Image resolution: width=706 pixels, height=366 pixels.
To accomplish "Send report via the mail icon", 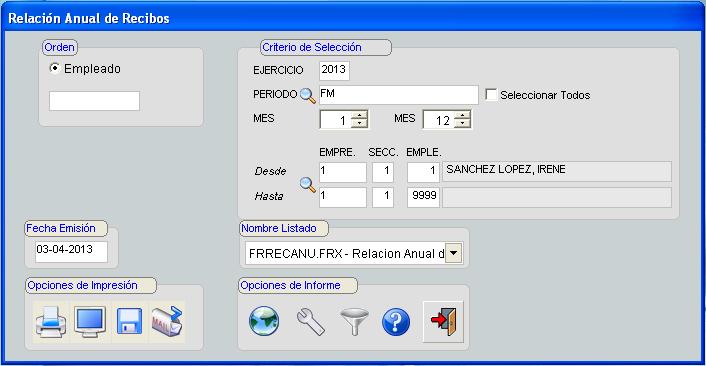I will (167, 322).
